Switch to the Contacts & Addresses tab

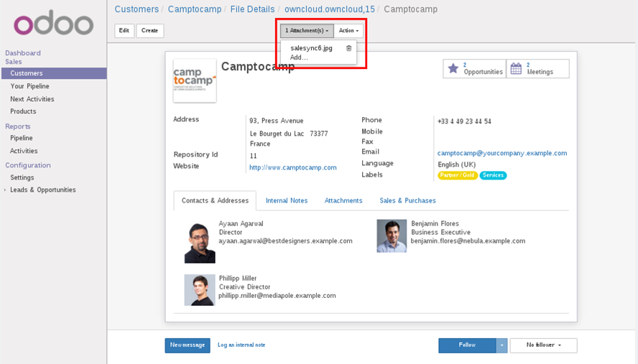coord(215,200)
